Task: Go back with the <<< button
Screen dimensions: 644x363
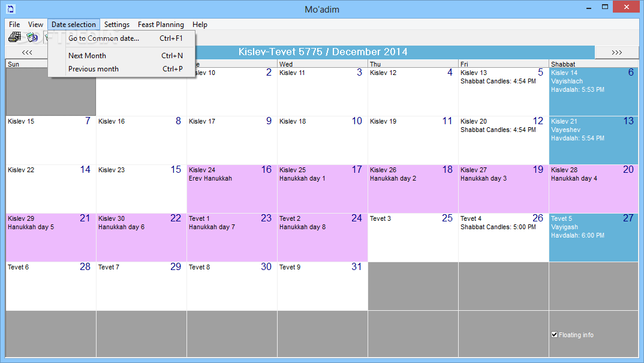Action: tap(27, 52)
